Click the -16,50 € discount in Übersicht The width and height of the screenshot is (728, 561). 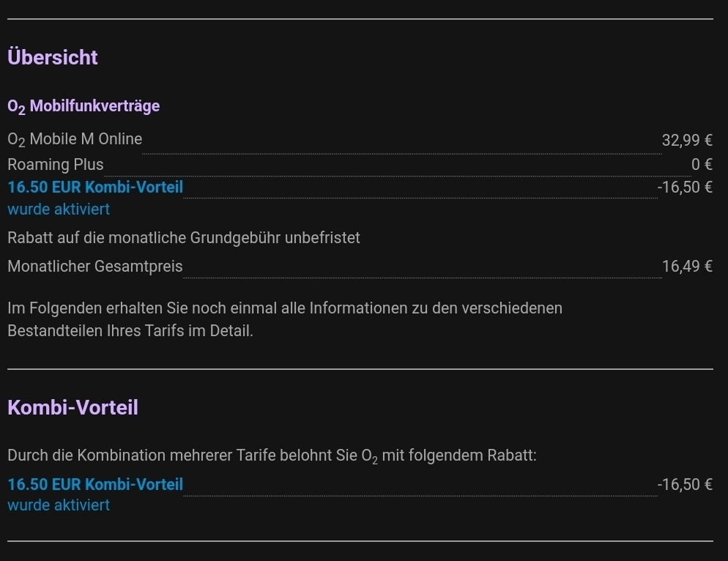(685, 187)
